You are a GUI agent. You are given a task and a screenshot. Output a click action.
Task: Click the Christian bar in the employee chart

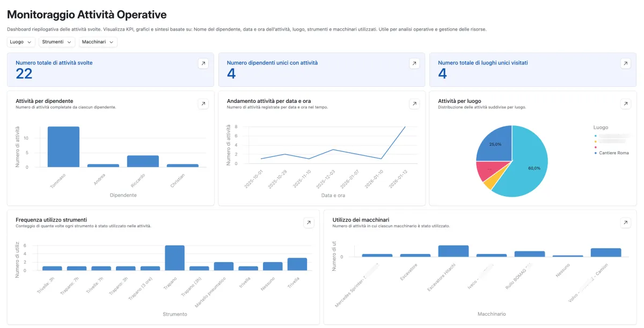[182, 166]
